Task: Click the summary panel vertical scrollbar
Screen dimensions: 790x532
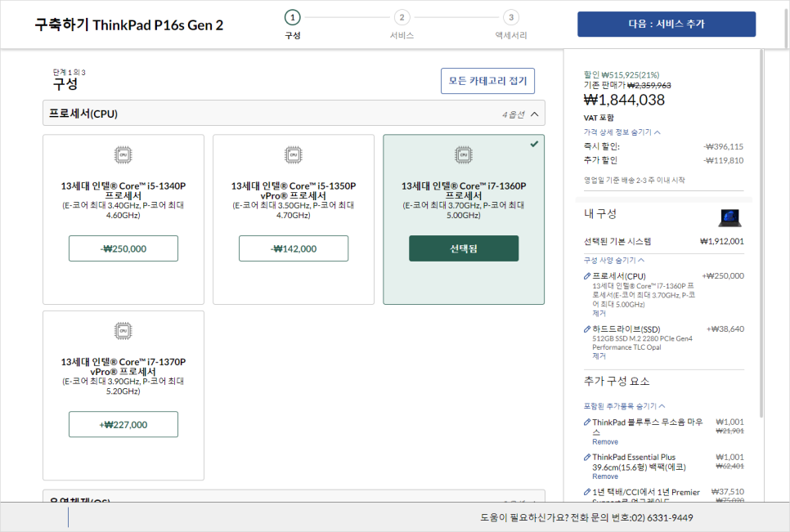Action: pos(761,234)
